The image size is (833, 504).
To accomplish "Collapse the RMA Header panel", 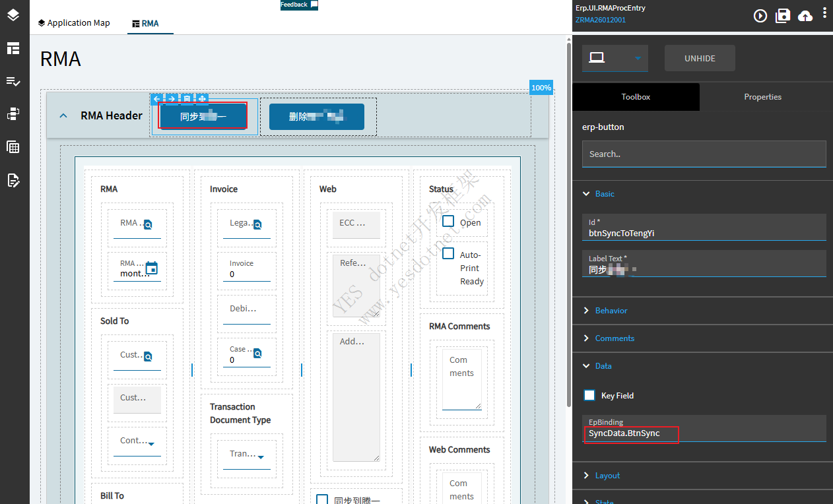I will [x=63, y=115].
